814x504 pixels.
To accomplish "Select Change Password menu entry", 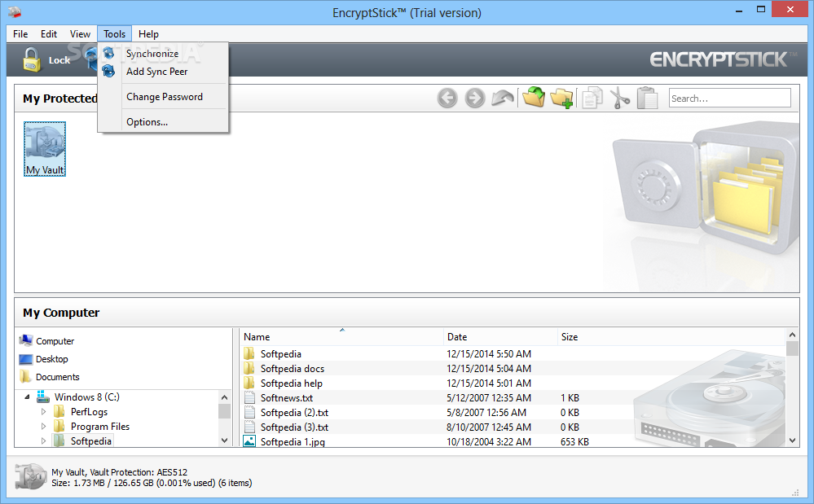I will [163, 96].
